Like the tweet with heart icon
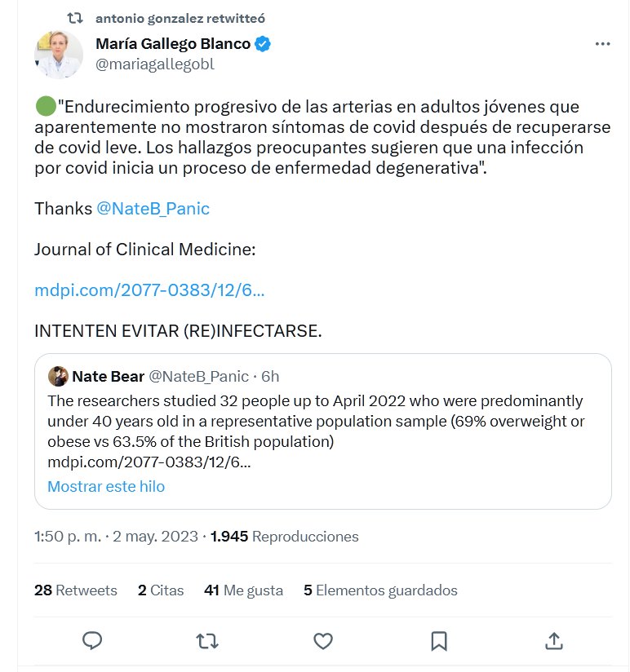 [323, 640]
